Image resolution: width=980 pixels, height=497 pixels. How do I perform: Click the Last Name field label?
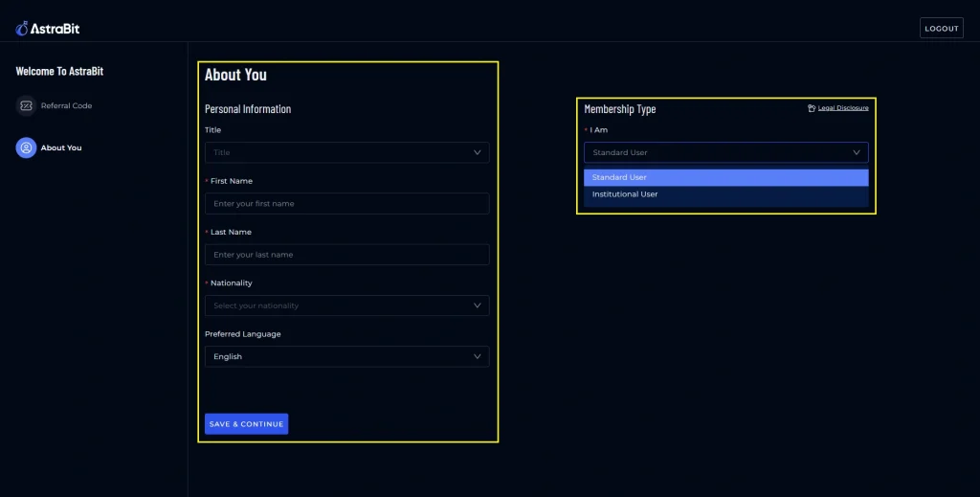click(x=231, y=232)
